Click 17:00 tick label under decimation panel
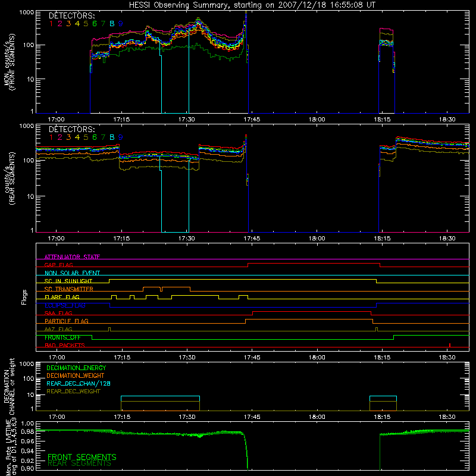This screenshot has width=476, height=476. 57,417
